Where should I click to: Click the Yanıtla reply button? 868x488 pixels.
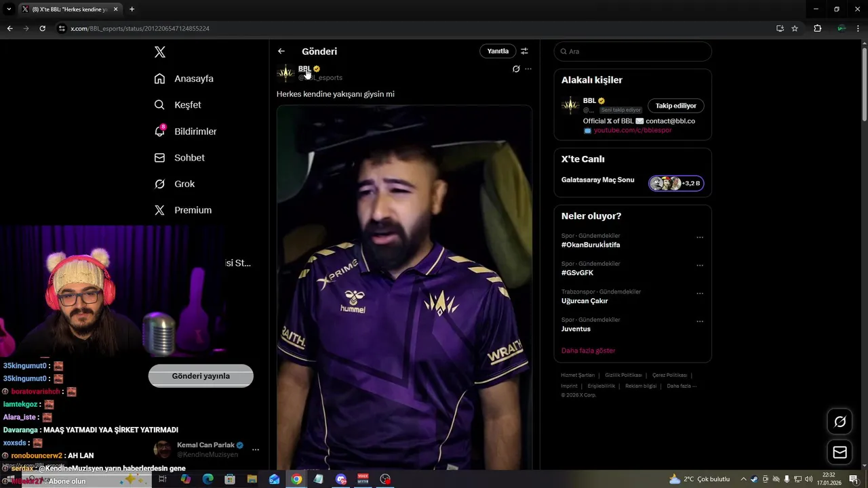[498, 52]
